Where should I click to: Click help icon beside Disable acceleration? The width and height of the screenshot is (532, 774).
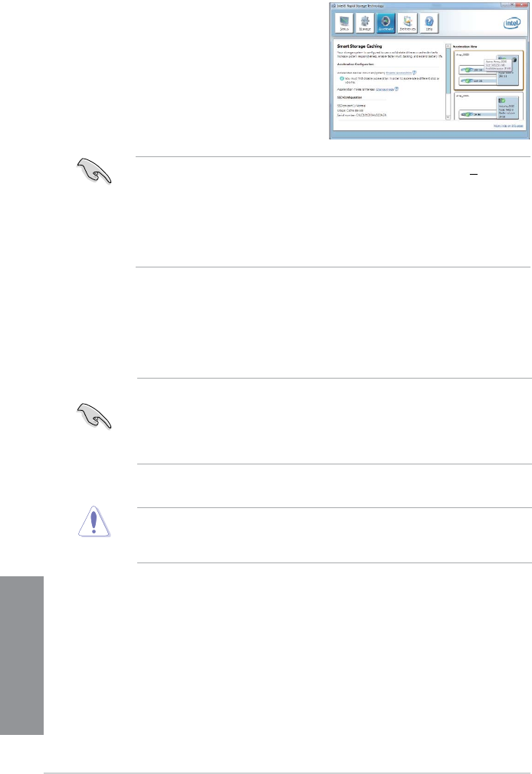pyautogui.click(x=414, y=73)
